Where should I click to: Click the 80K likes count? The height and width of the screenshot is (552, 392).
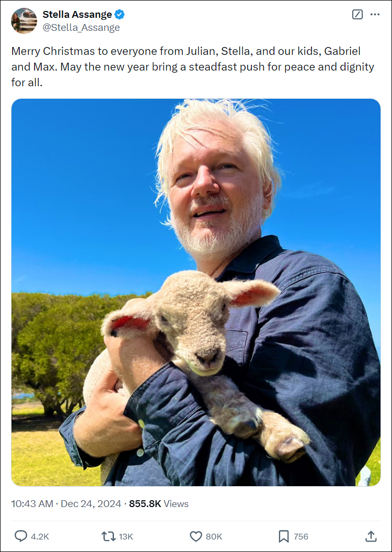click(214, 536)
